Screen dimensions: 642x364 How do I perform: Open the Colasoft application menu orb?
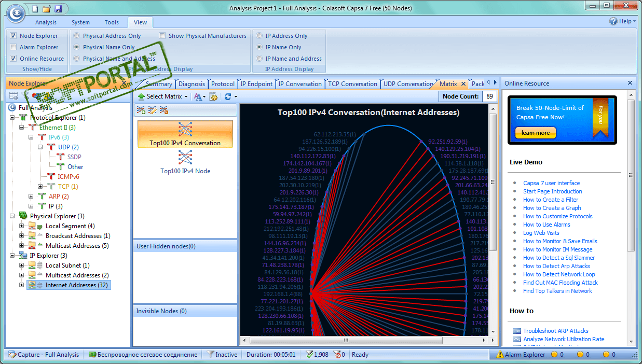pos(16,13)
